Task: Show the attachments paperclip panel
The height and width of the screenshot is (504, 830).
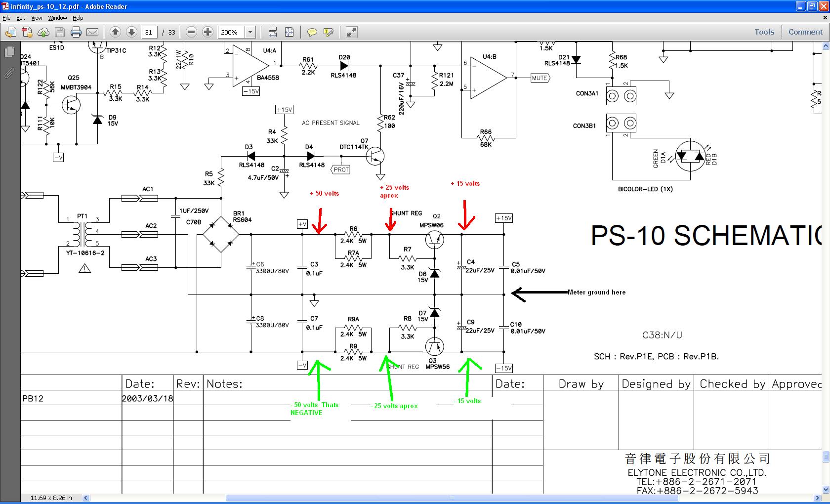Action: (x=9, y=73)
